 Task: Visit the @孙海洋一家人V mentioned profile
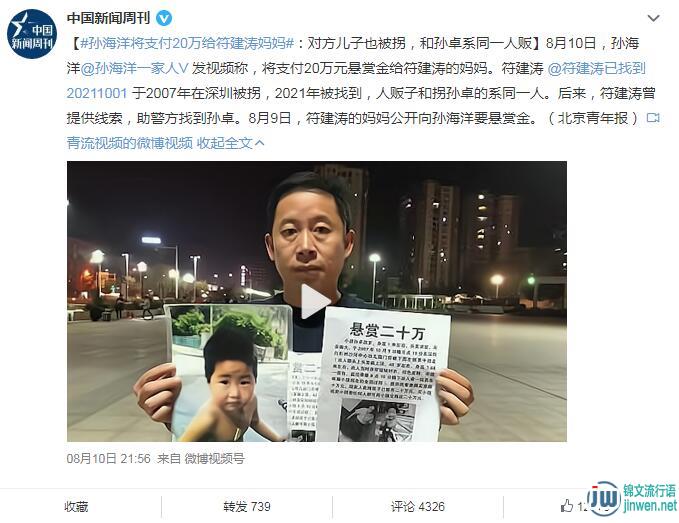click(x=134, y=68)
